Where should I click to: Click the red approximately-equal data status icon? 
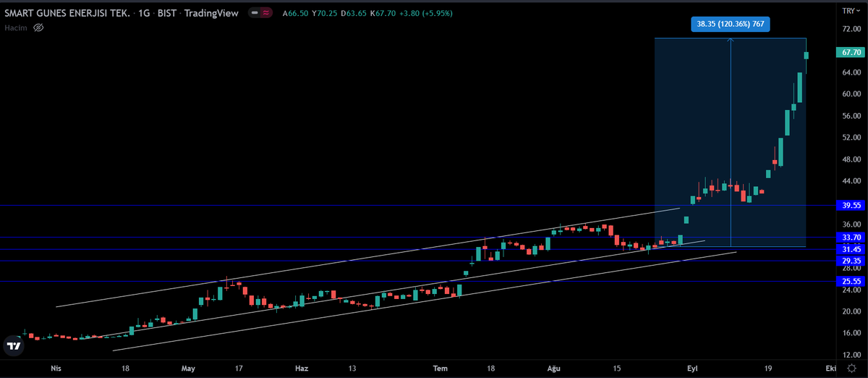click(267, 13)
